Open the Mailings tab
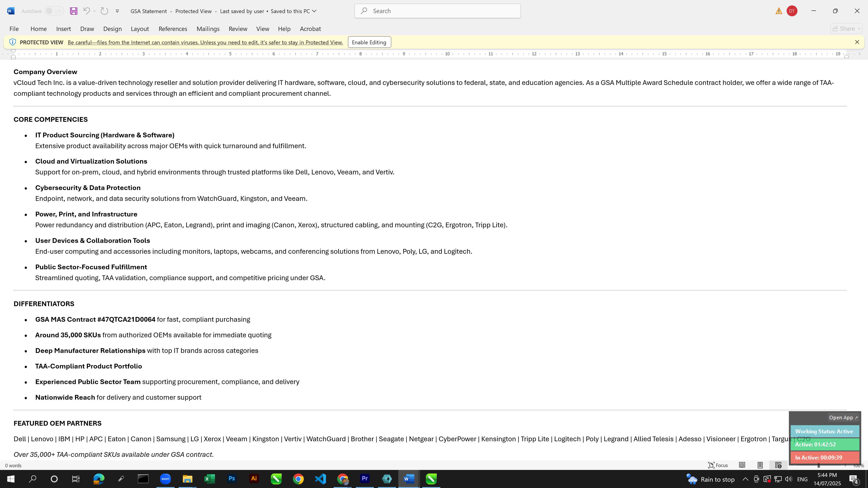The width and height of the screenshot is (868, 488). coord(208,29)
